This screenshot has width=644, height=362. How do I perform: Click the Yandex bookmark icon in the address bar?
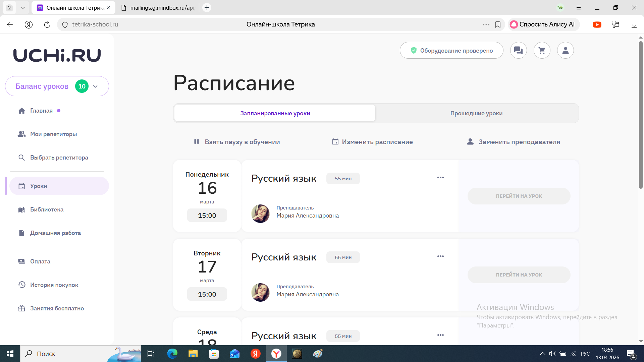pyautogui.click(x=498, y=24)
